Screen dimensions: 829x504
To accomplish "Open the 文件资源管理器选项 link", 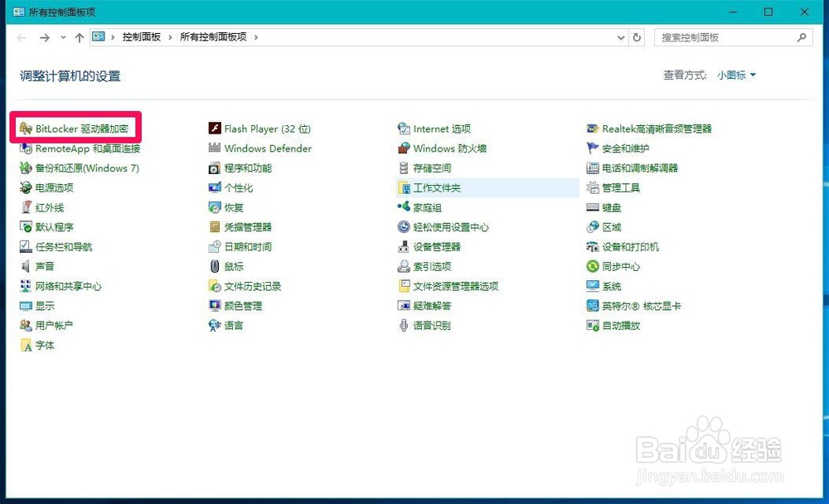I will tap(456, 286).
